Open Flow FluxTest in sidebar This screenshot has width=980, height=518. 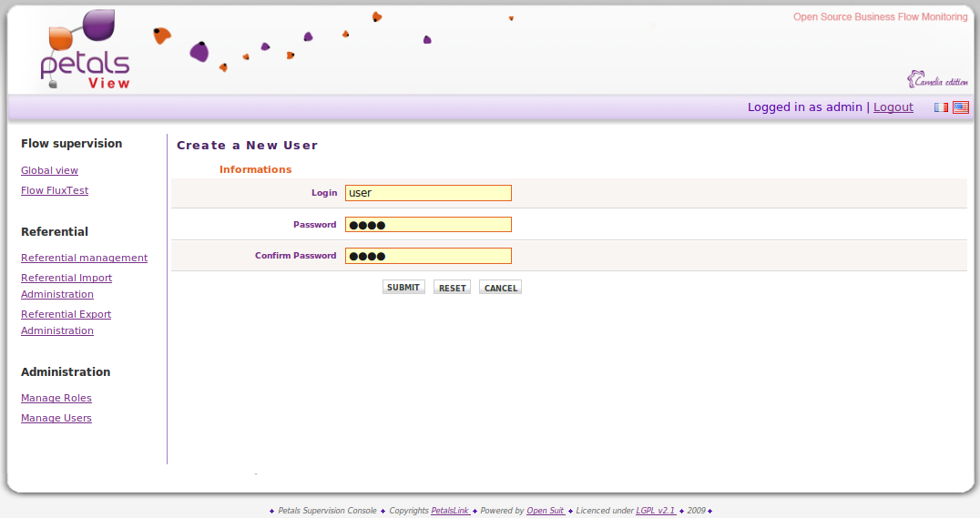pos(55,190)
